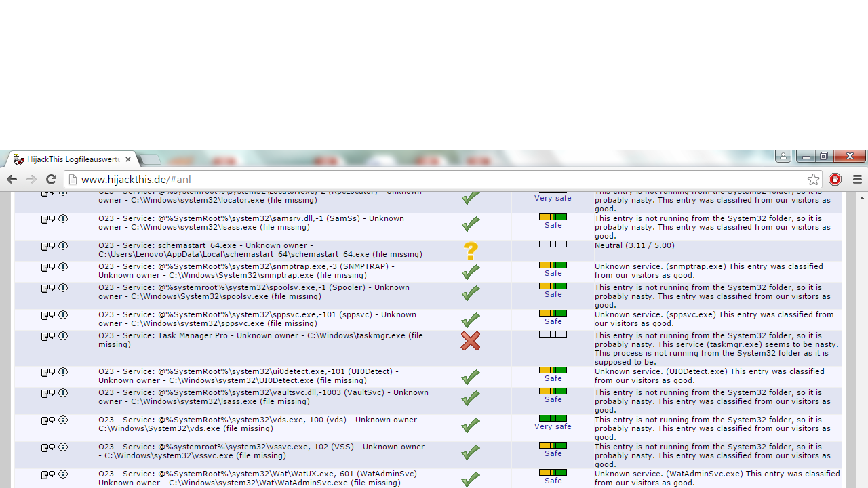
Task: Go back using the browser back arrow
Action: (12, 179)
